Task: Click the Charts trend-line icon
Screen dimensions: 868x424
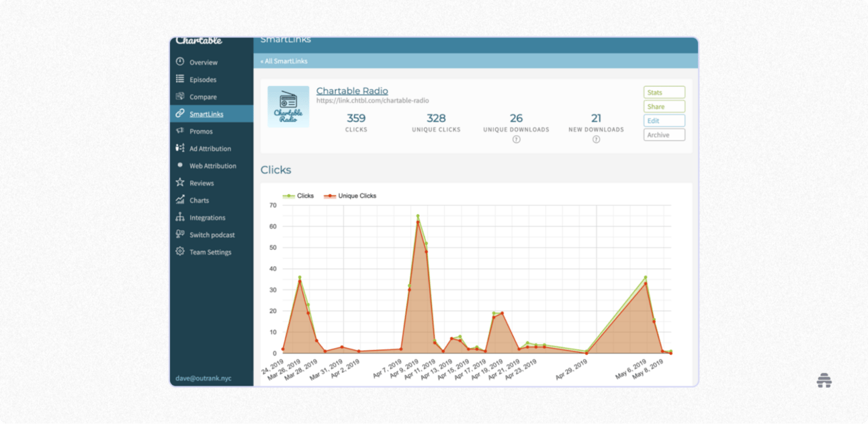Action: click(x=180, y=200)
